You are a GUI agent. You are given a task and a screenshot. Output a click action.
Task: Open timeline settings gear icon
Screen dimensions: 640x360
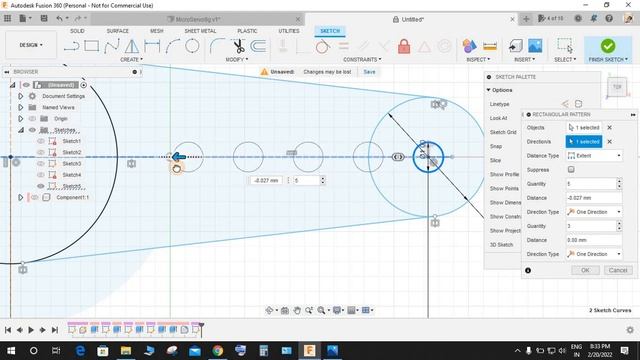(x=630, y=330)
